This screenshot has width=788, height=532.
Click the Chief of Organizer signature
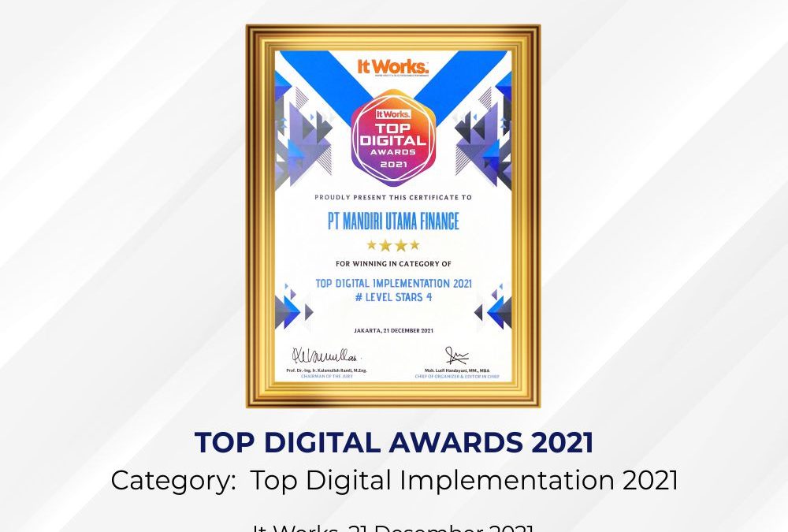click(x=456, y=355)
